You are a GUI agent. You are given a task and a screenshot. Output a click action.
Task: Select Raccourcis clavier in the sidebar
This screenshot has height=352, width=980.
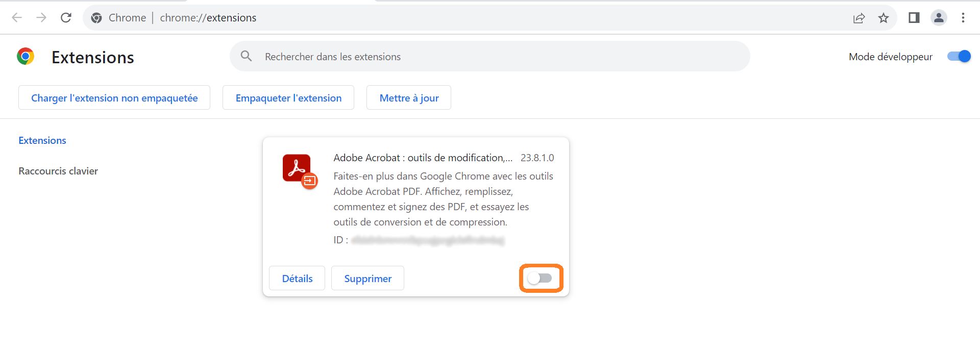pos(58,171)
